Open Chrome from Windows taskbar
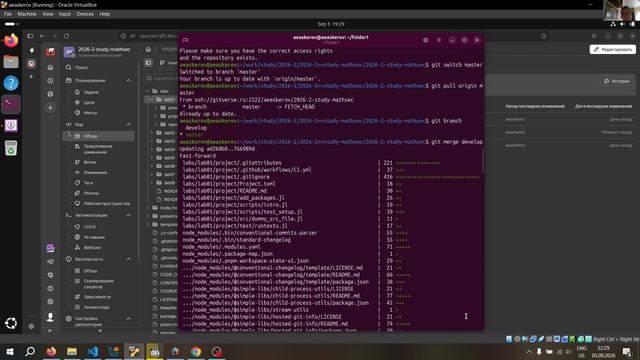The height and width of the screenshot is (360, 640). point(196,351)
